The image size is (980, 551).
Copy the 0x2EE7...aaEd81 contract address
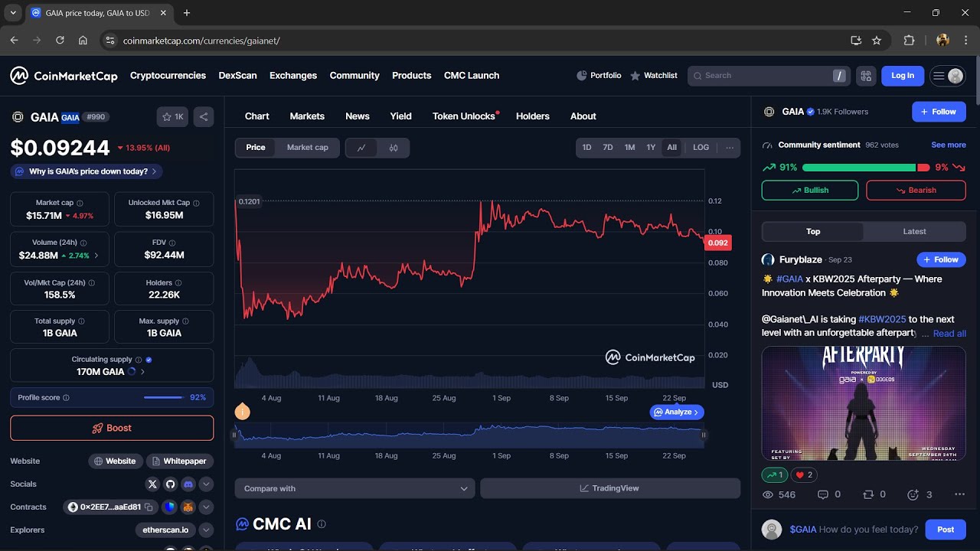coord(149,507)
